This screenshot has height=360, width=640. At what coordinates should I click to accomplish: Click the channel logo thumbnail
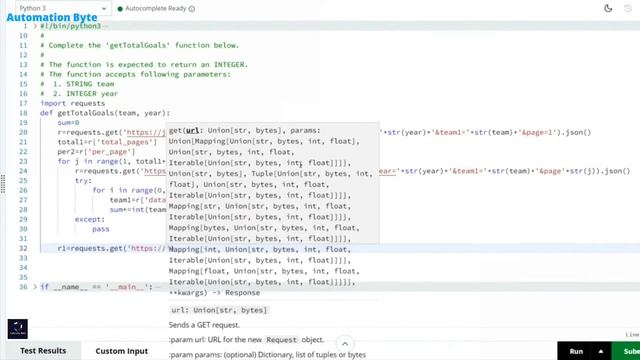tap(18, 329)
